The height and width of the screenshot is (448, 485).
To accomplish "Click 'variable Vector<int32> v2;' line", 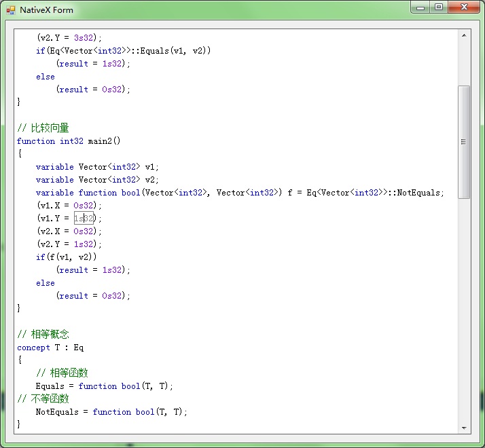I will [x=97, y=180].
